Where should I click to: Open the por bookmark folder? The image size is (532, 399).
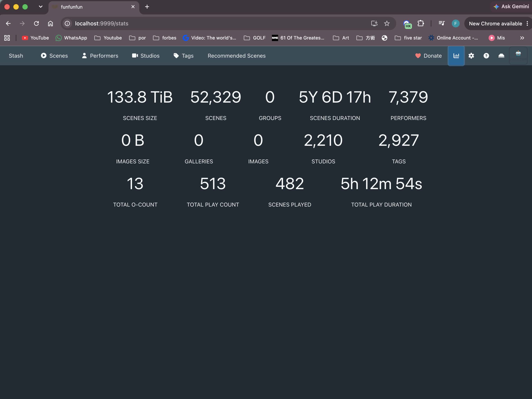coord(137,38)
